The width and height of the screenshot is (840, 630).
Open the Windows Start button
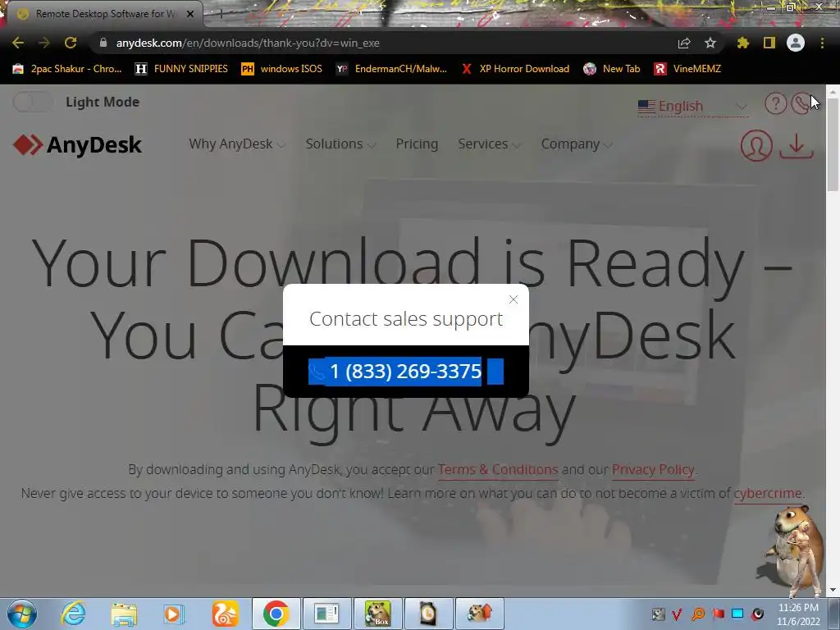pos(21,614)
